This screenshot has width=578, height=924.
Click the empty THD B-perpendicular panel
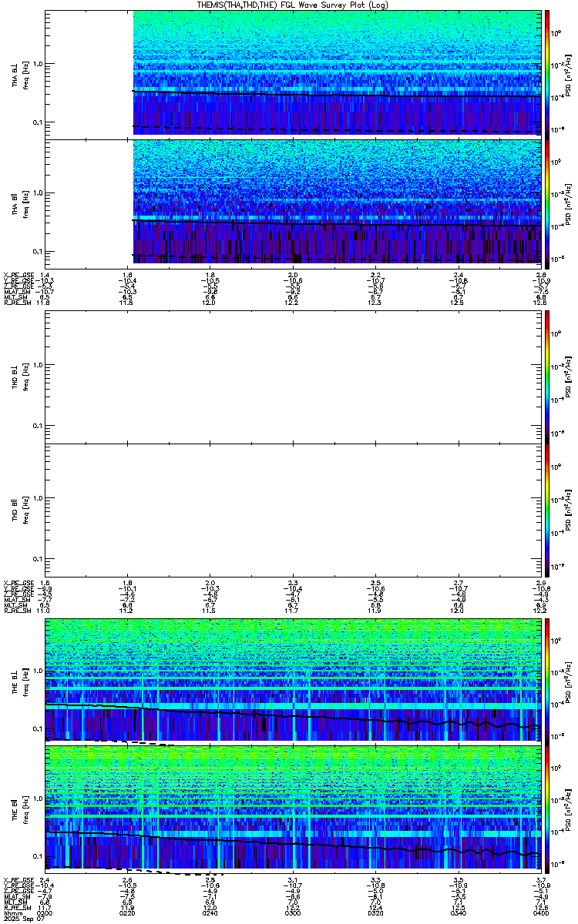click(x=293, y=376)
